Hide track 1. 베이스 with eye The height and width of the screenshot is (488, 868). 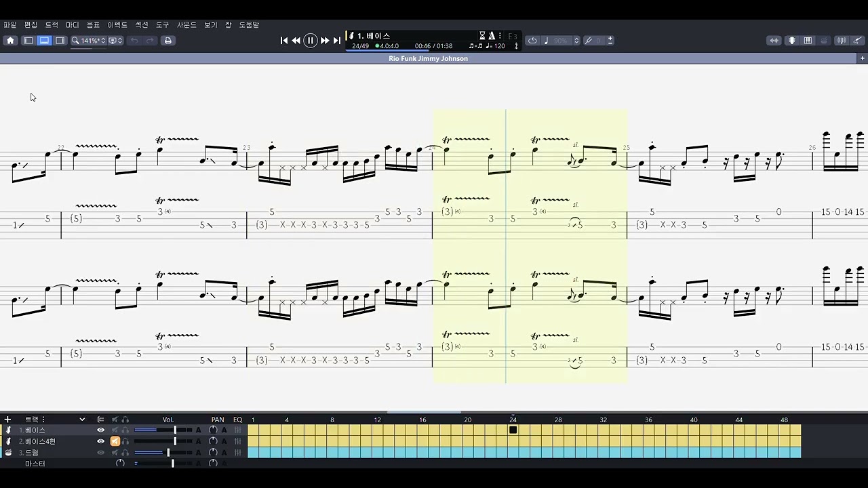tap(100, 430)
